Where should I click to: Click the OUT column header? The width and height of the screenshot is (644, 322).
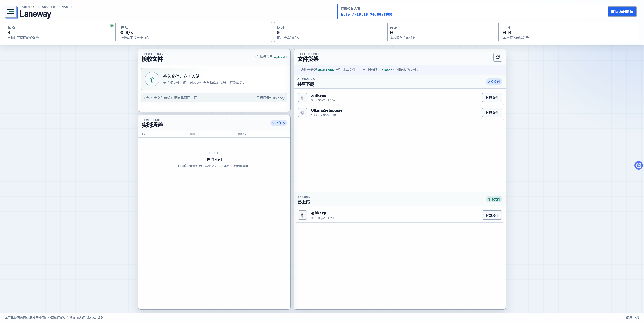(193, 134)
